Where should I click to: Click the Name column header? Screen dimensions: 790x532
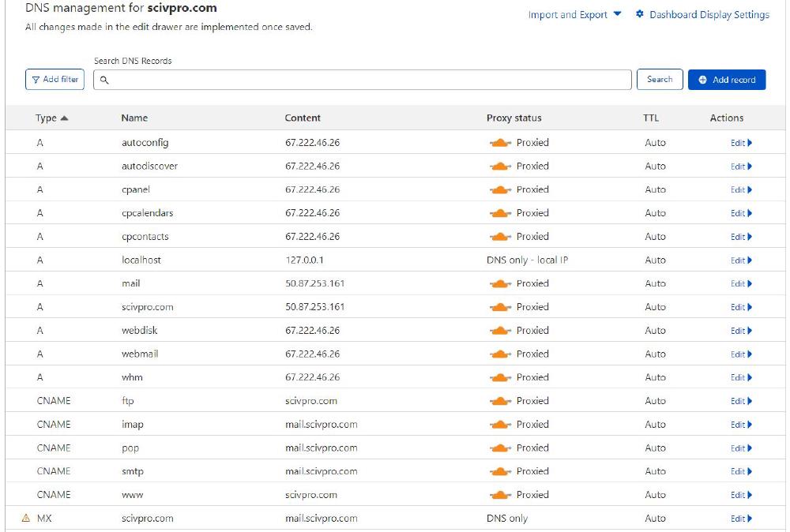tap(134, 118)
